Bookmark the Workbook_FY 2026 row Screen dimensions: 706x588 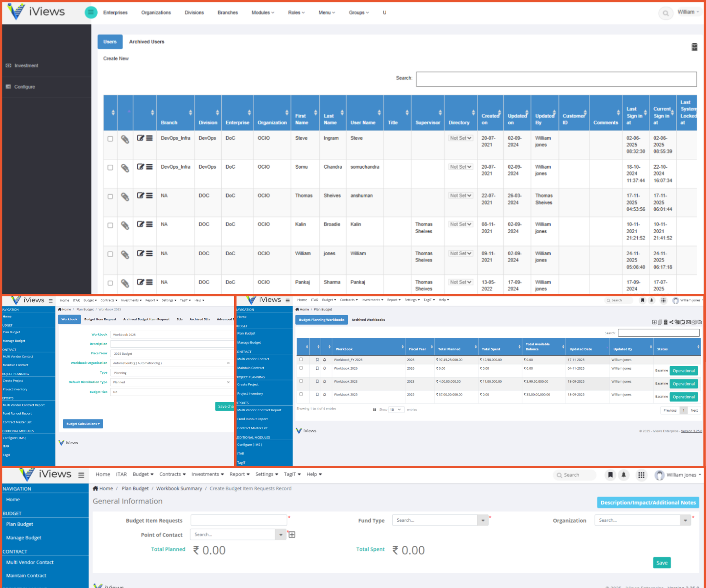[317, 359]
